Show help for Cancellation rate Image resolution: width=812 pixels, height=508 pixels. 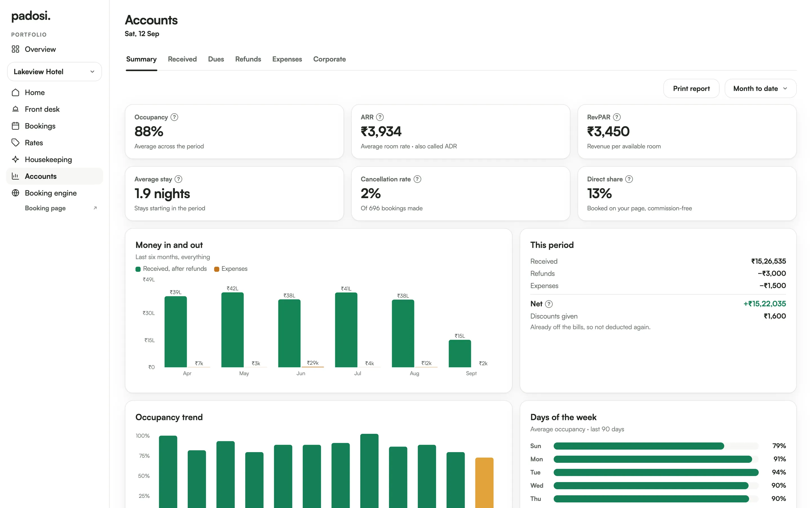(x=417, y=179)
